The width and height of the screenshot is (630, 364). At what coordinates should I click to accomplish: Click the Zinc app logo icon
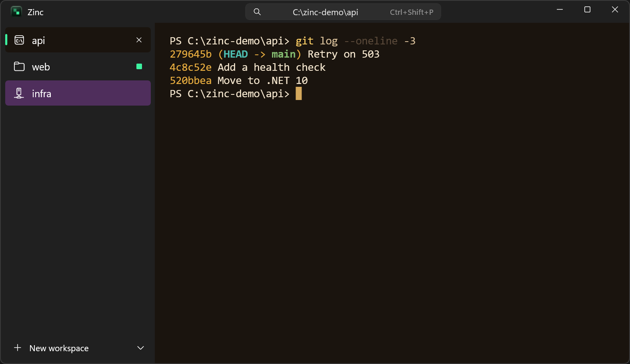click(x=16, y=12)
